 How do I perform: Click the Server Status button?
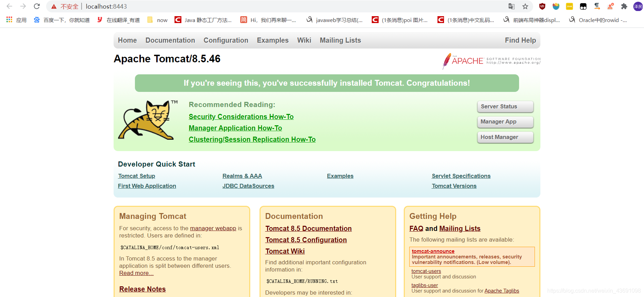[x=505, y=107]
